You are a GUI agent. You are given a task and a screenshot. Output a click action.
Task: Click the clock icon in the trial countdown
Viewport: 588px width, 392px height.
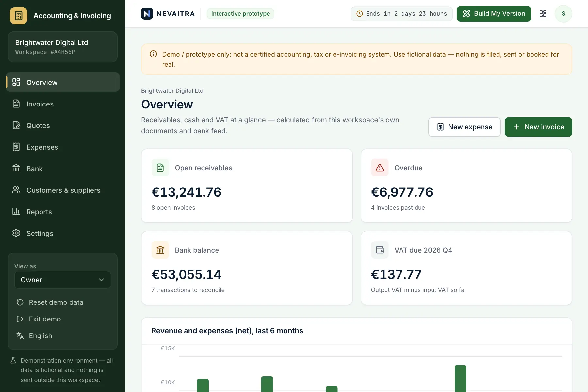(x=360, y=14)
